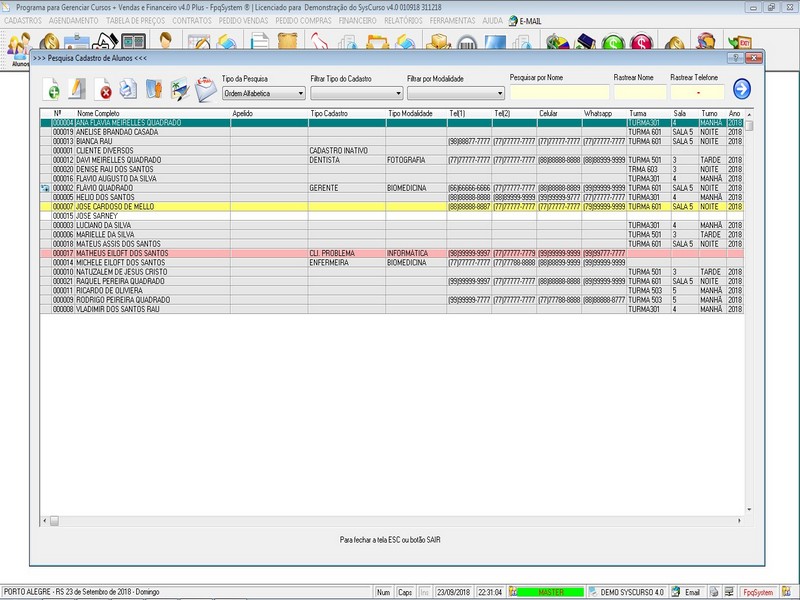Click the vertical scrollbar down arrow
The height and width of the screenshot is (600, 800).
point(749,509)
